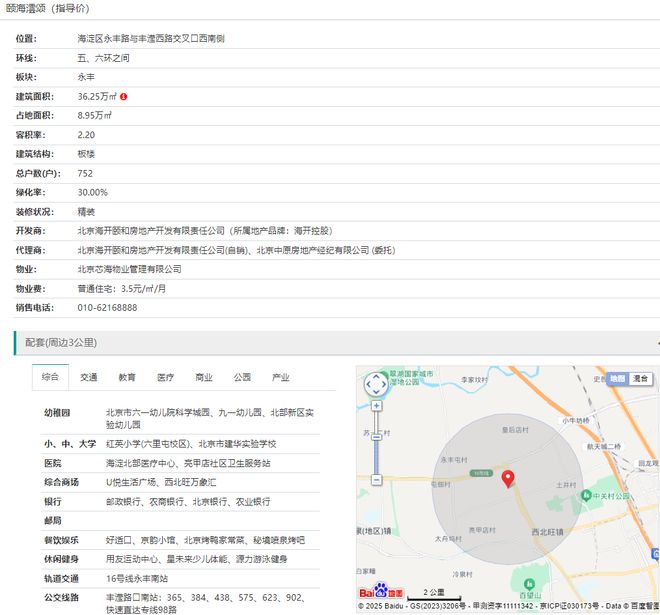The height and width of the screenshot is (615, 660).
Task: Open the 交通 tab
Action: 89,378
